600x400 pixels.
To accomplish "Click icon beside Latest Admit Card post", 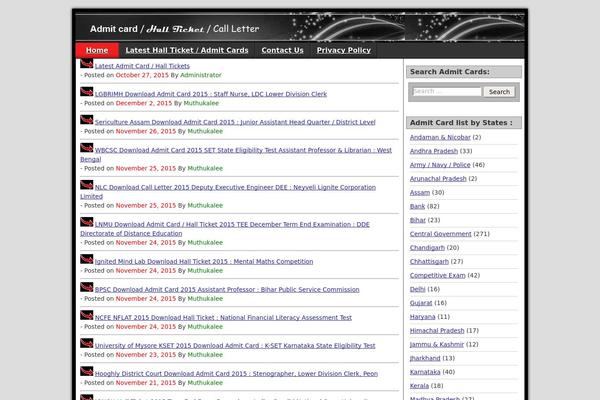I will click(86, 64).
